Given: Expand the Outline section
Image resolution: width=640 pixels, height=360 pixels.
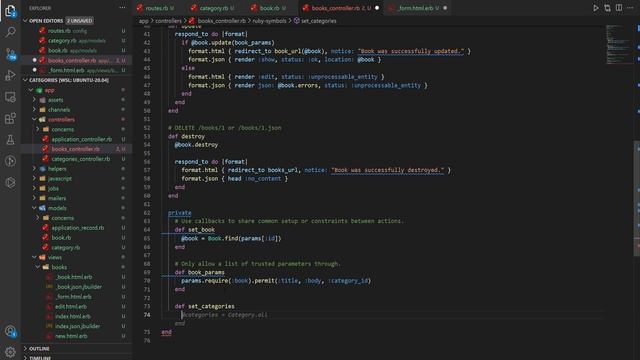Looking at the screenshot, I should (x=25, y=349).
